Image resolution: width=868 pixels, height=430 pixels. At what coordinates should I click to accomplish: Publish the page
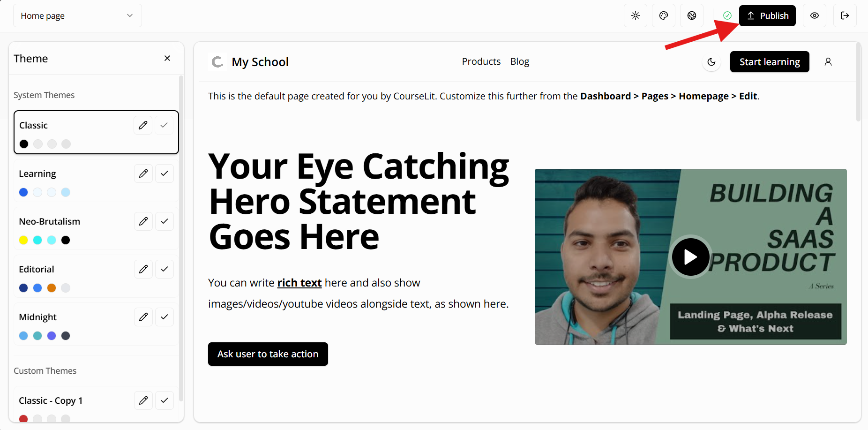point(767,15)
